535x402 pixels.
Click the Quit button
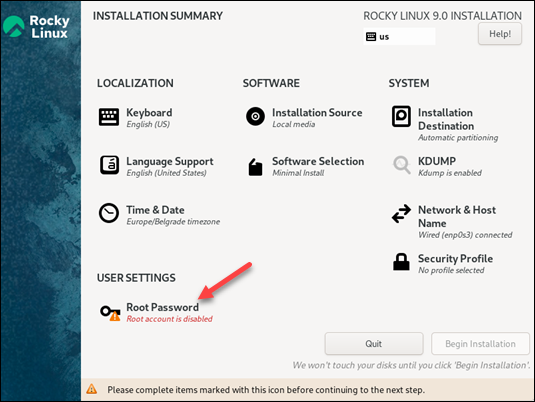point(374,344)
